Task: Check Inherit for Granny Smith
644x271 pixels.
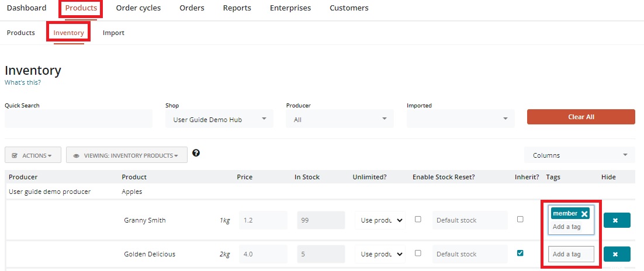Action: (520, 220)
